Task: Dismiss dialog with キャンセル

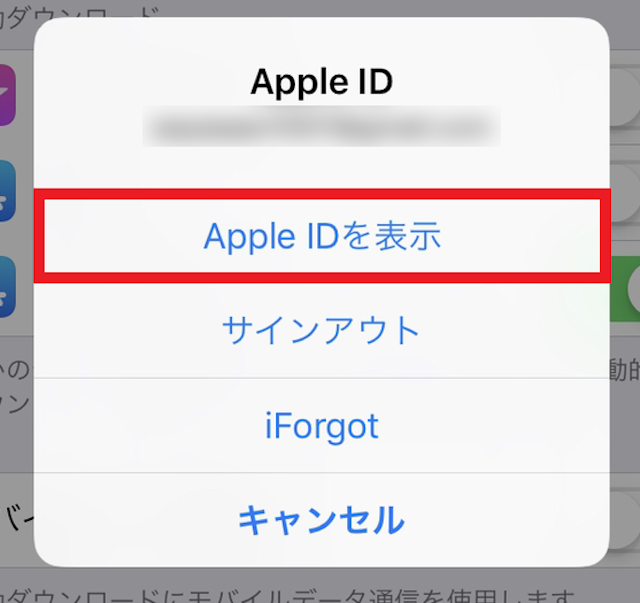Action: pos(322,520)
